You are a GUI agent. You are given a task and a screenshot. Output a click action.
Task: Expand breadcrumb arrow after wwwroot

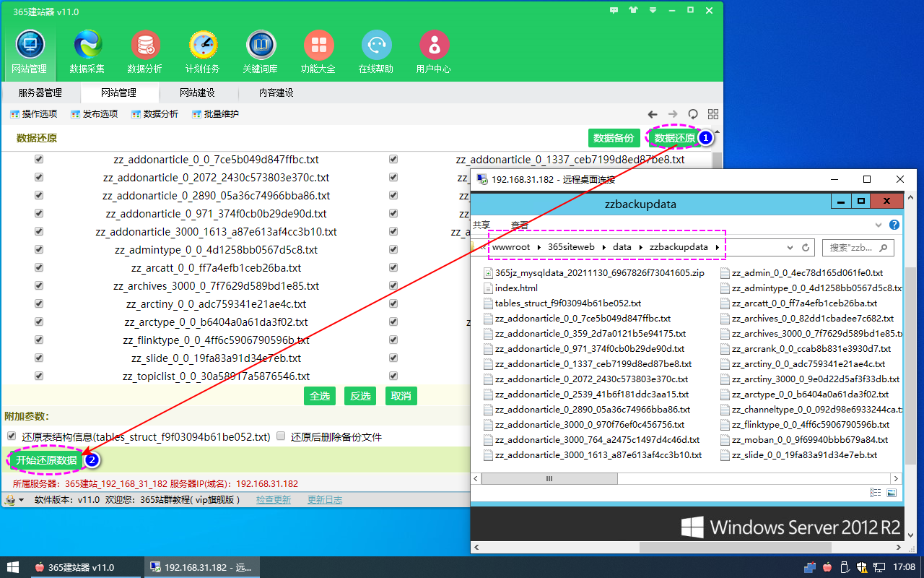[x=539, y=247]
